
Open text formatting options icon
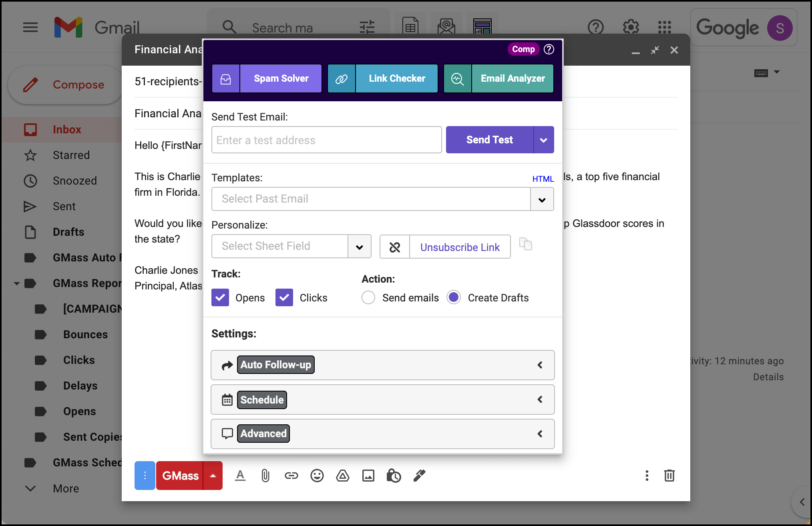[240, 476]
